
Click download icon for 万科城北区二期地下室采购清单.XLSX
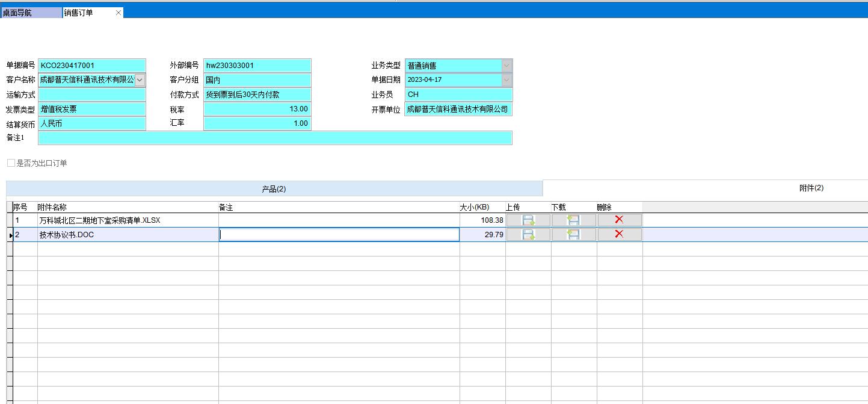click(x=574, y=220)
